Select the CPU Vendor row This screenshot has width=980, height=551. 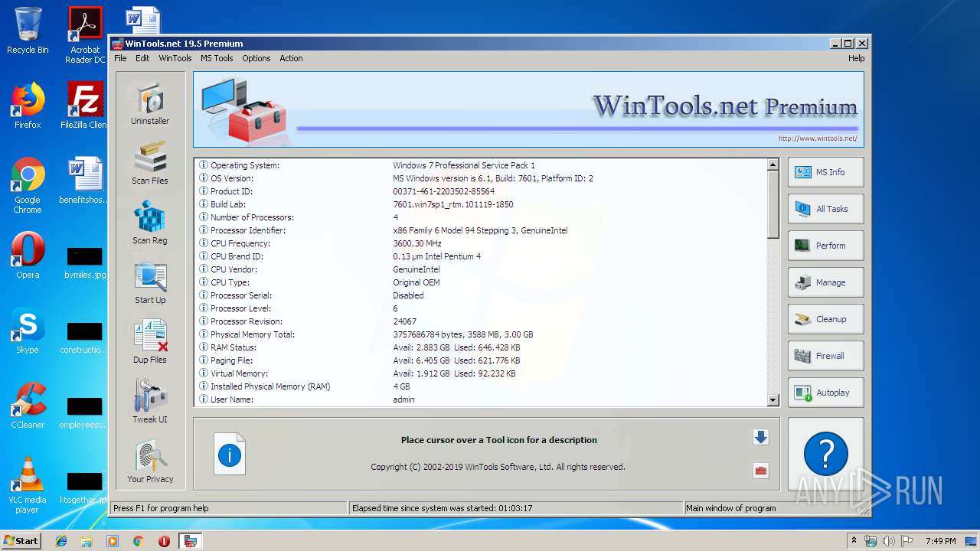[482, 269]
